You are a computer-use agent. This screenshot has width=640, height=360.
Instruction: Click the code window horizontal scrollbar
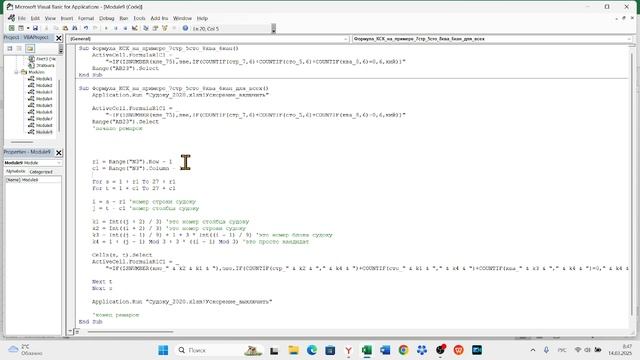130,331
